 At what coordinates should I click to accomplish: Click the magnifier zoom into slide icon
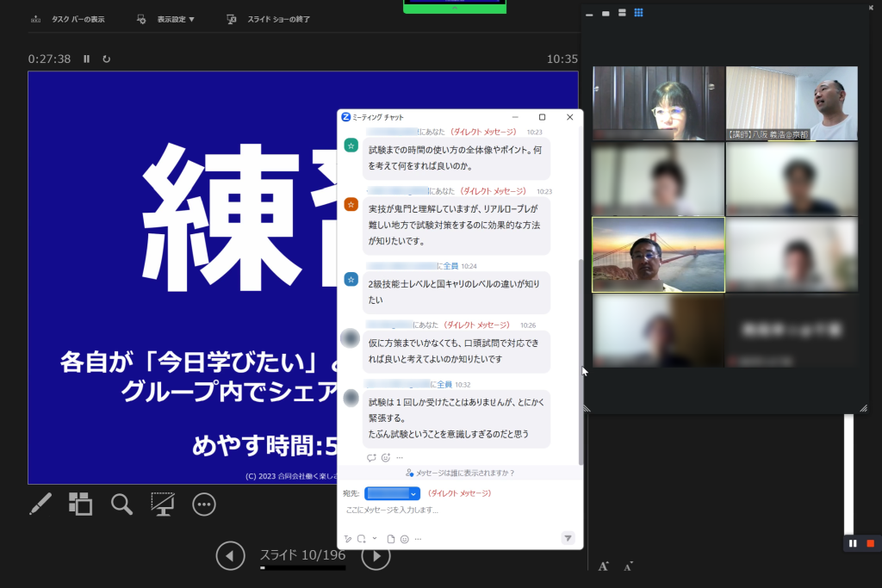[x=121, y=504]
